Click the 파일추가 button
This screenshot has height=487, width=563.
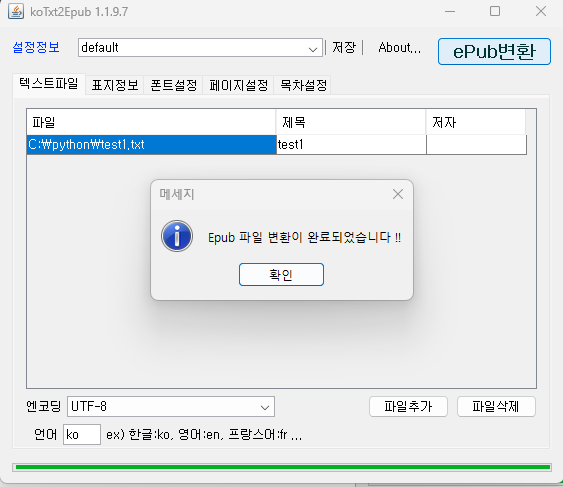click(x=408, y=407)
